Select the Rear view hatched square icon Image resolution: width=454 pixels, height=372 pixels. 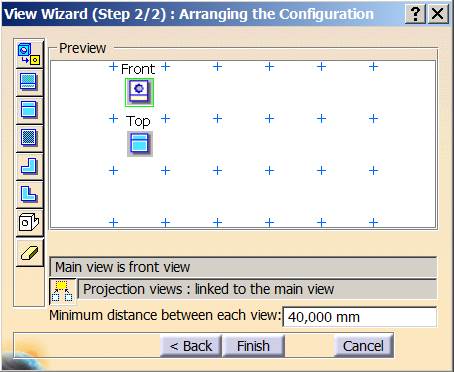[x=29, y=138]
